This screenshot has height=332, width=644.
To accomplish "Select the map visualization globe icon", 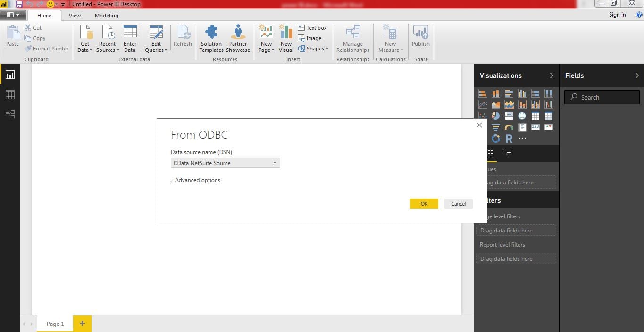I will [x=522, y=116].
